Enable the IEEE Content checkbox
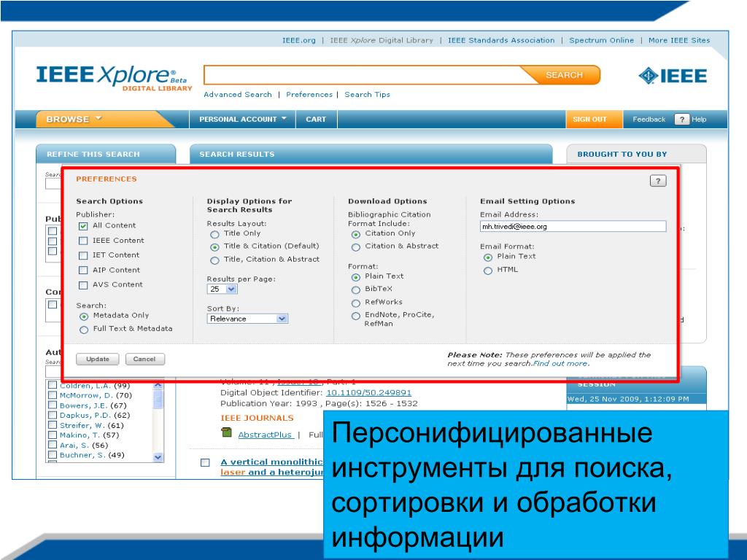This screenshot has height=560, width=747. pos(83,241)
